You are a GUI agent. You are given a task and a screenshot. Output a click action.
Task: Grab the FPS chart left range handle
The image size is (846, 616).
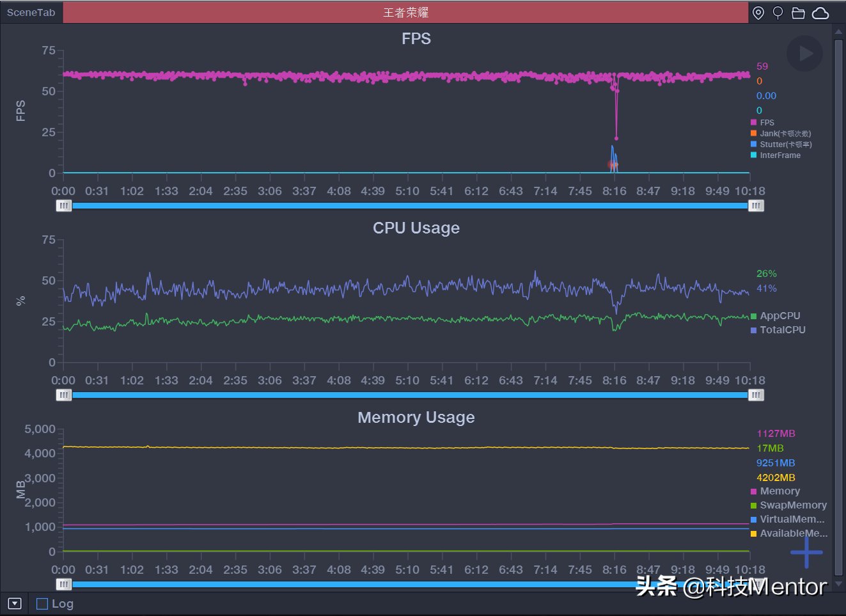(64, 205)
